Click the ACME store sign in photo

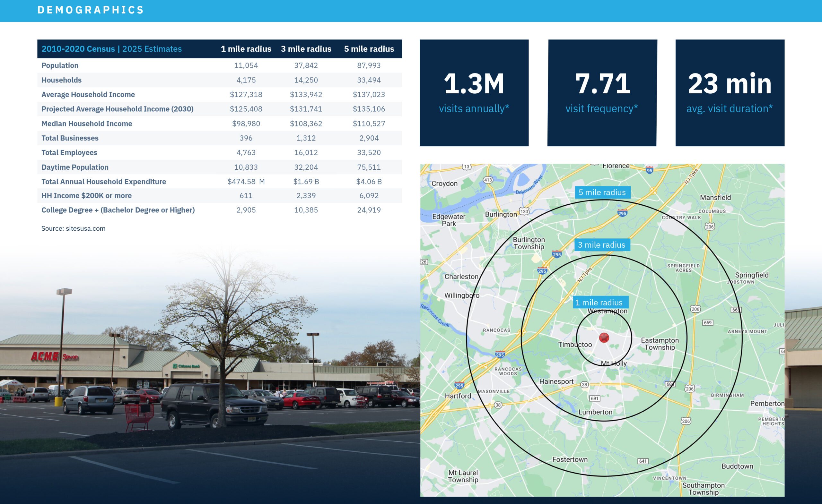point(45,357)
